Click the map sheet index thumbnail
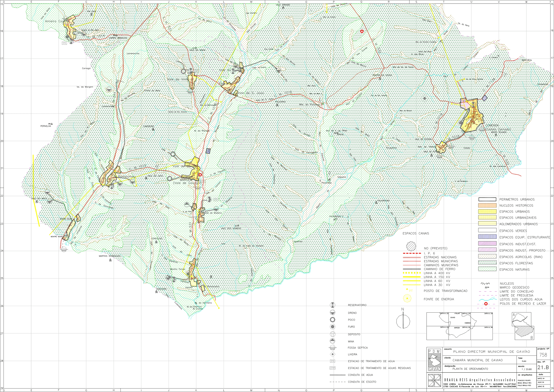Viewport: 554px width, 392px height. [x=459, y=326]
